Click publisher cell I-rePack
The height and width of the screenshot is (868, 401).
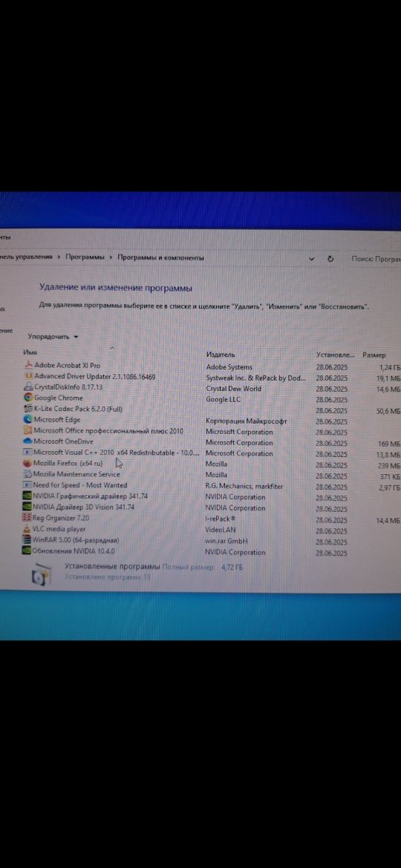click(x=220, y=519)
